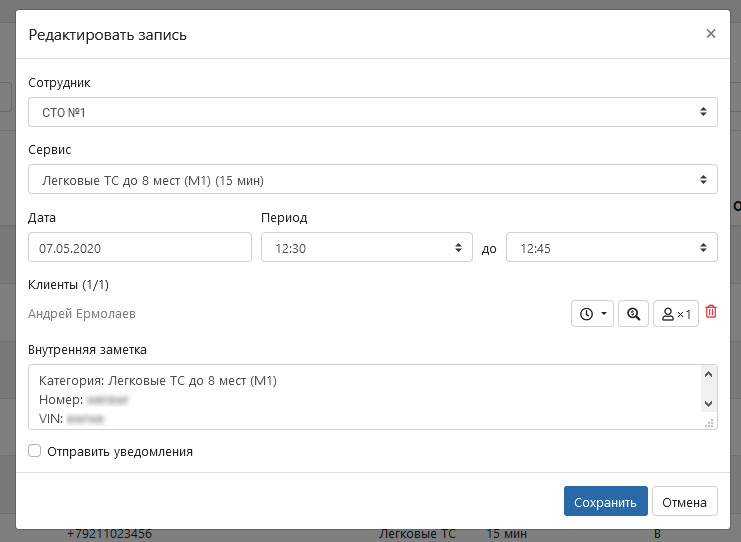The width and height of the screenshot is (741, 542).
Task: Click the Отмена button
Action: click(684, 501)
